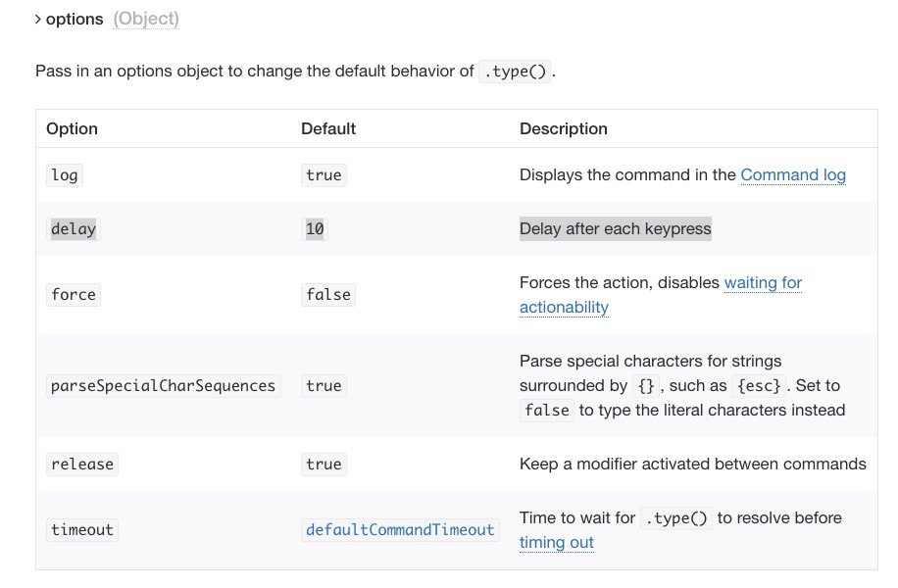
Task: Click the {esc} code sample
Action: (759, 386)
